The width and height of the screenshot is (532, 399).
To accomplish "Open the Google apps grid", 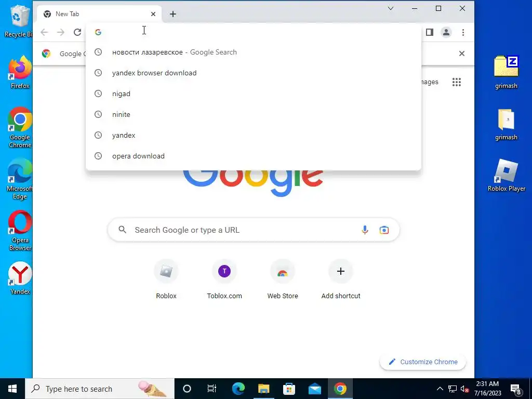I will pos(457,82).
